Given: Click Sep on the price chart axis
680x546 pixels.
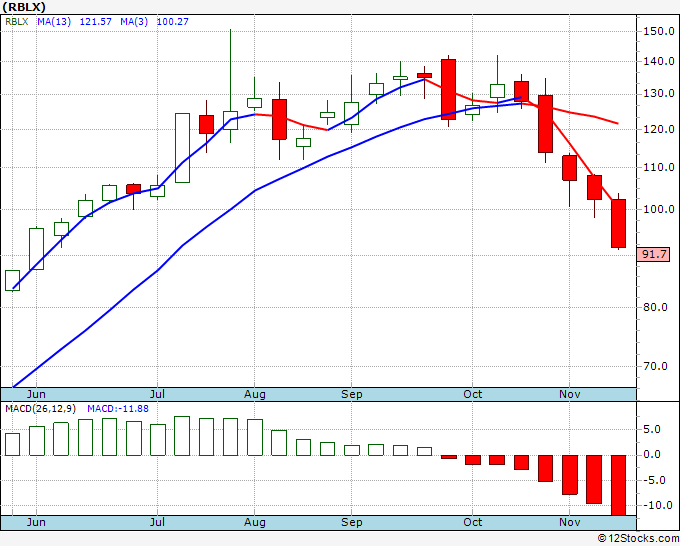Looking at the screenshot, I should (x=351, y=394).
